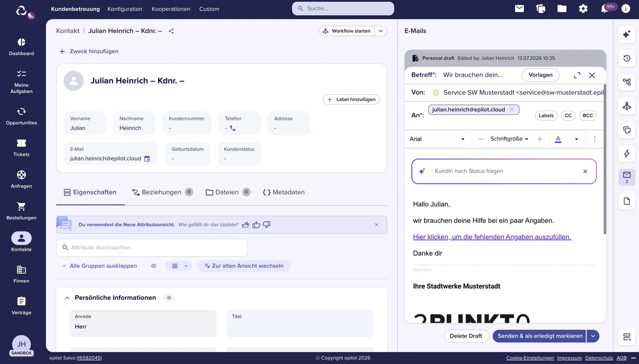
Task: Open the Vorlagen templates button
Action: point(540,75)
